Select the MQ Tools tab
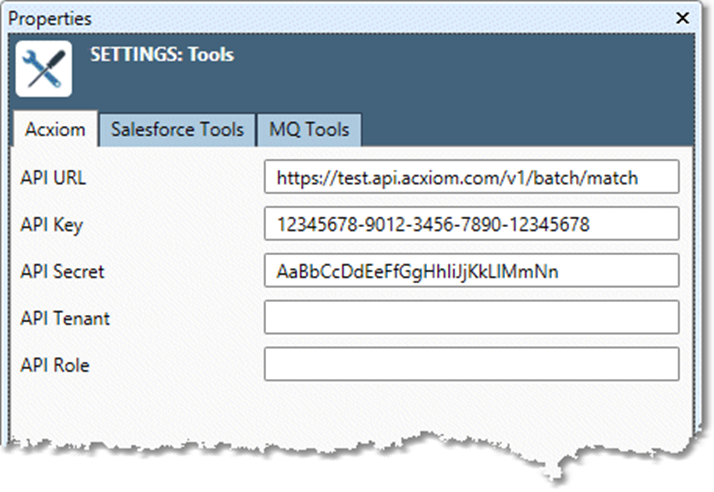Screen dimensions: 714x492 [x=308, y=129]
